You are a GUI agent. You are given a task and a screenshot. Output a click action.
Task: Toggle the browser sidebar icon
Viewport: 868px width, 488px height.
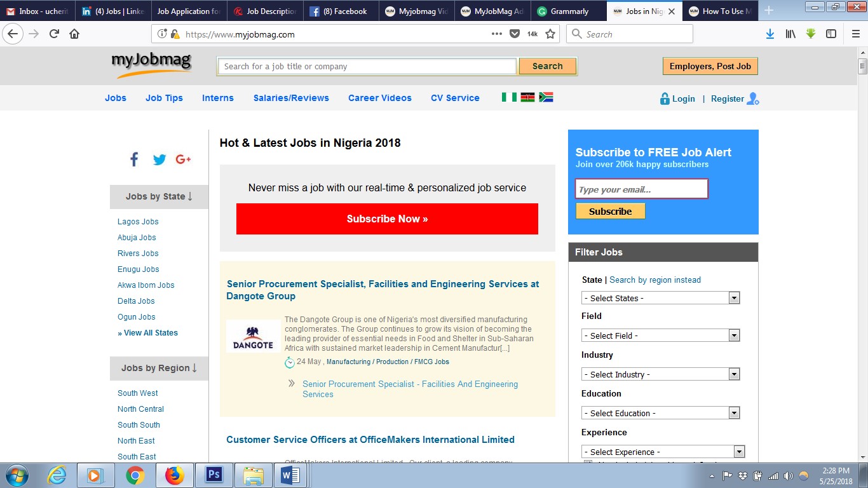(x=831, y=34)
